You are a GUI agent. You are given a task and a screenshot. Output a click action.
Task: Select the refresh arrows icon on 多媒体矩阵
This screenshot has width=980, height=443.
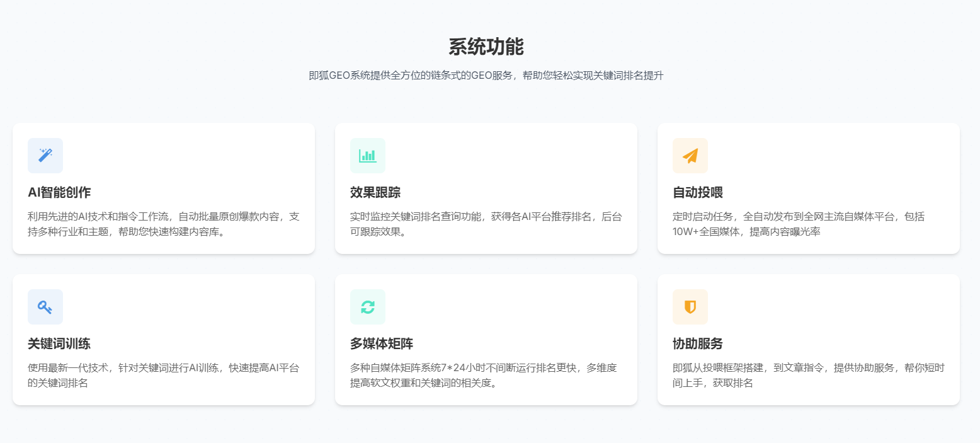368,307
